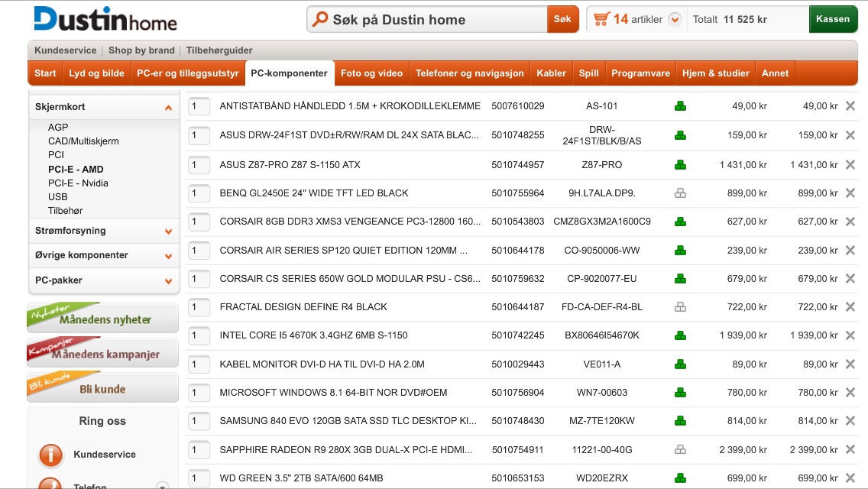Click product name SAMSUNG 840 EVO 120GB
Viewport: 868px width, 489px height.
[x=348, y=421]
